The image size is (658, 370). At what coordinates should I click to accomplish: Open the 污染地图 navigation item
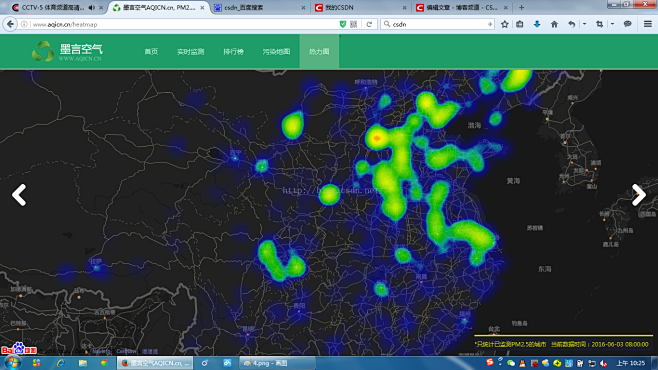(x=276, y=52)
